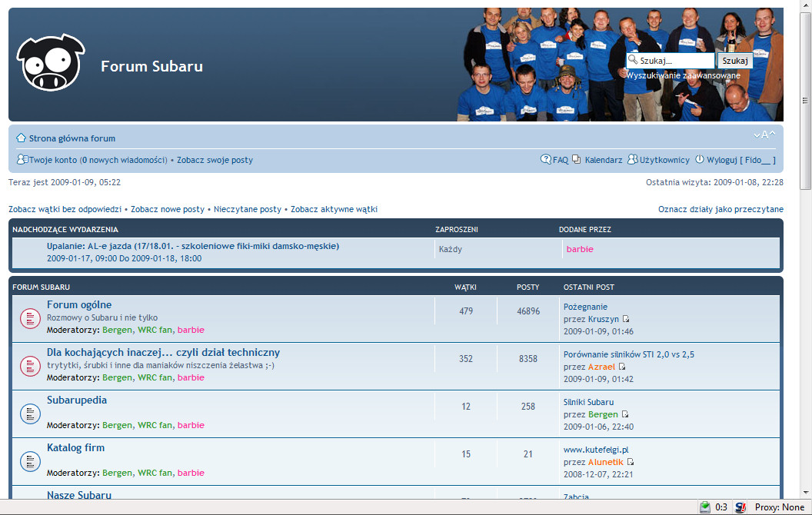
Task: Open the Dla kochających inaczej technical forum
Action: click(x=163, y=352)
